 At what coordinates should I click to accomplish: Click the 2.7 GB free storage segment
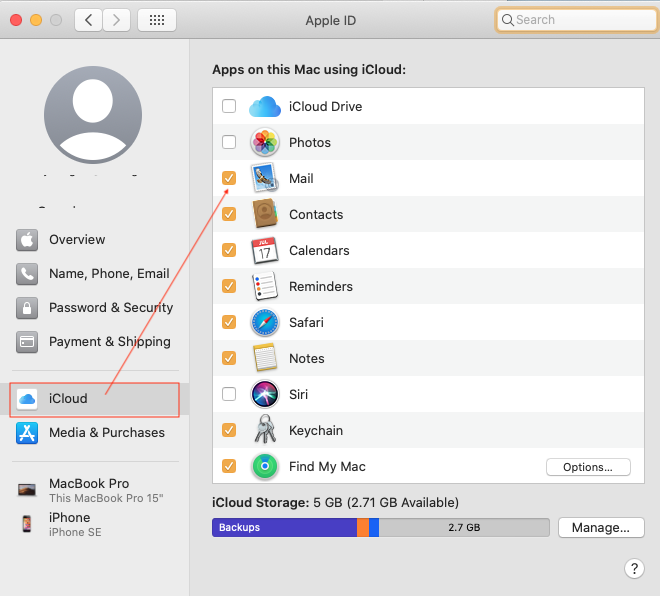pos(464,527)
